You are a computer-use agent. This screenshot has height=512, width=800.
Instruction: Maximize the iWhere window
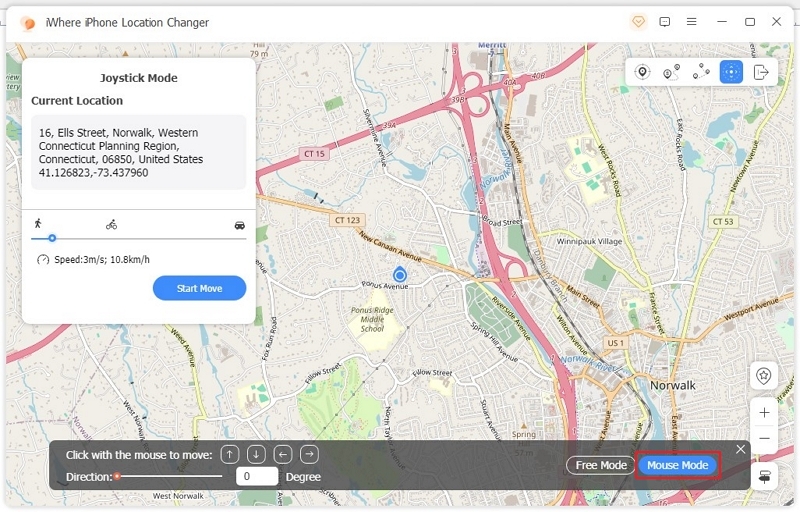(x=749, y=22)
